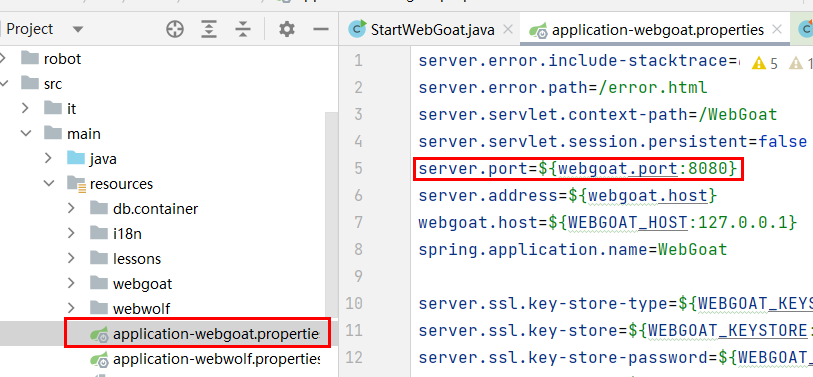Expand the webwolf folder
The height and width of the screenshot is (377, 813).
71,309
